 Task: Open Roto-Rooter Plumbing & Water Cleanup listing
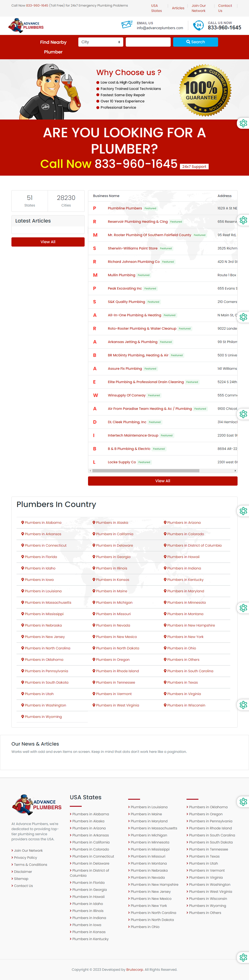tap(142, 328)
